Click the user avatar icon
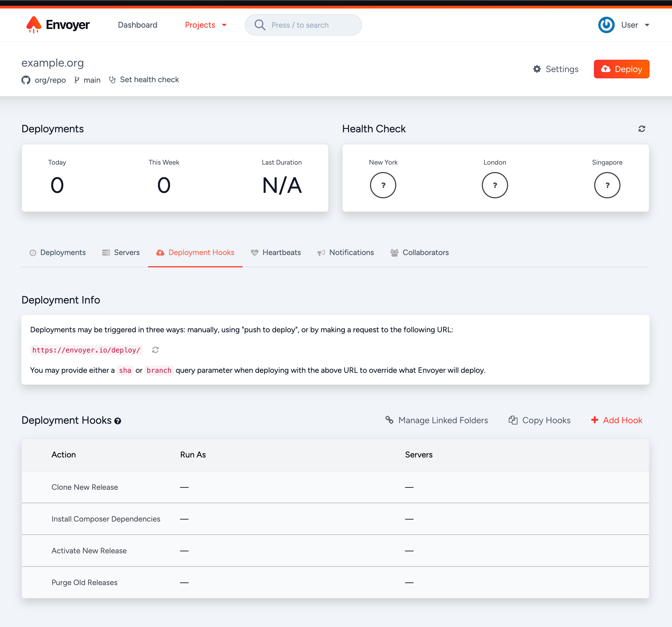The width and height of the screenshot is (672, 627). (606, 25)
